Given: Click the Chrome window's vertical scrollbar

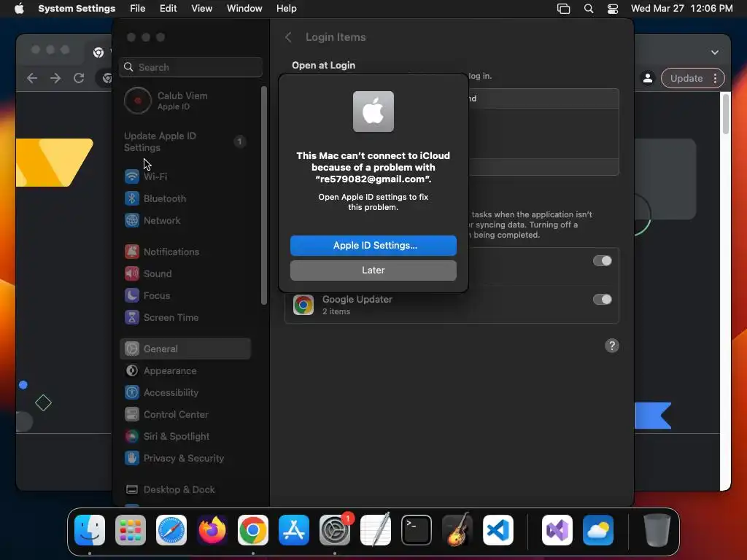Looking at the screenshot, I should tap(726, 114).
